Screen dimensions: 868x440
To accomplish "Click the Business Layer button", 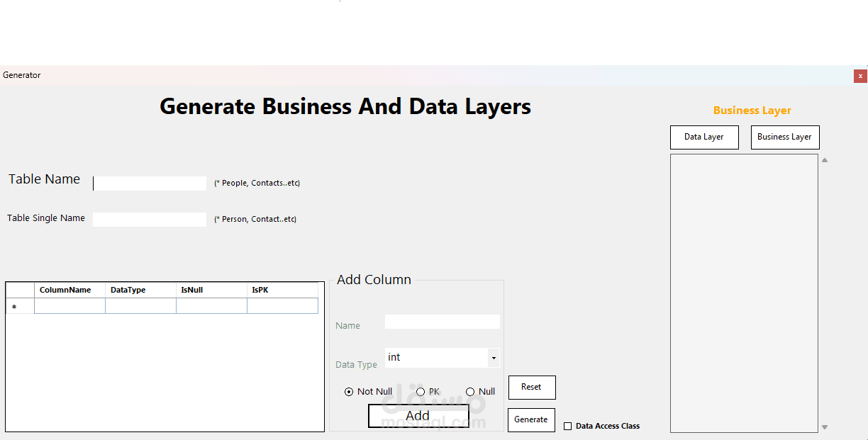I will point(785,137).
